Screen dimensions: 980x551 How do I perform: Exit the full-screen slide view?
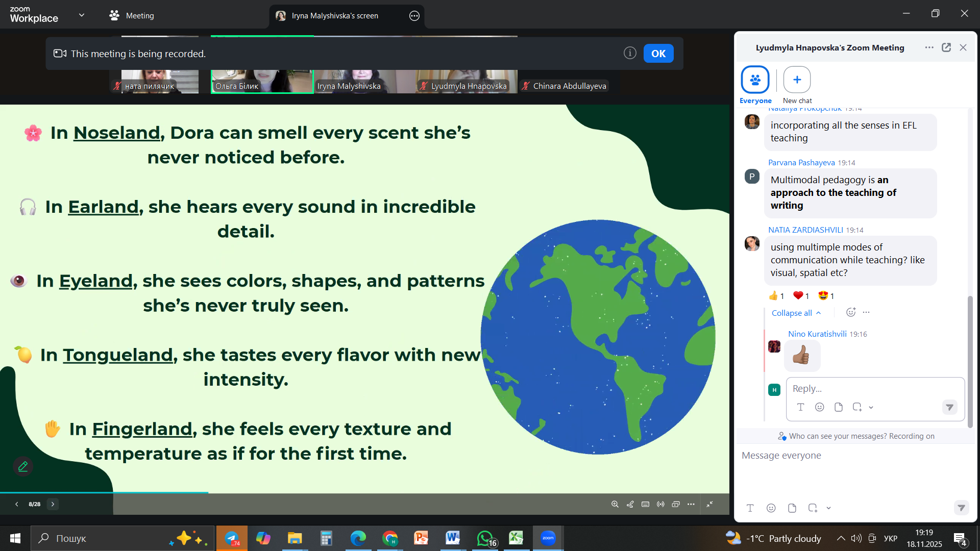click(709, 504)
